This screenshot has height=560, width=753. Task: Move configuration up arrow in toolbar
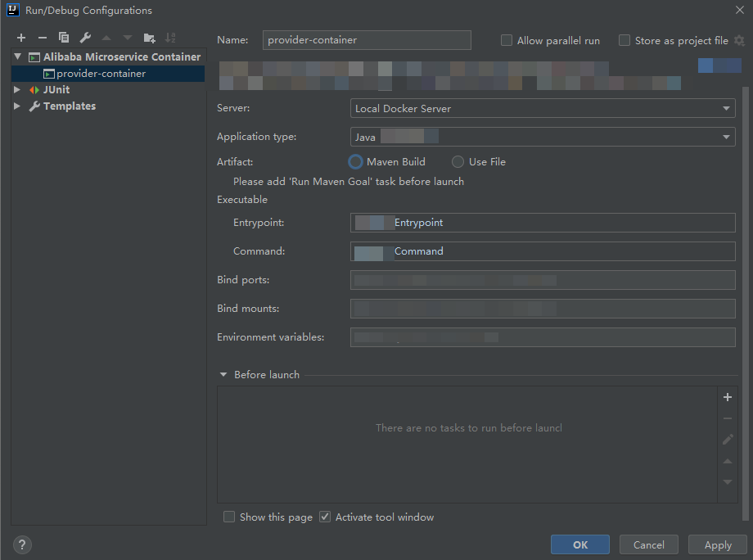(106, 38)
